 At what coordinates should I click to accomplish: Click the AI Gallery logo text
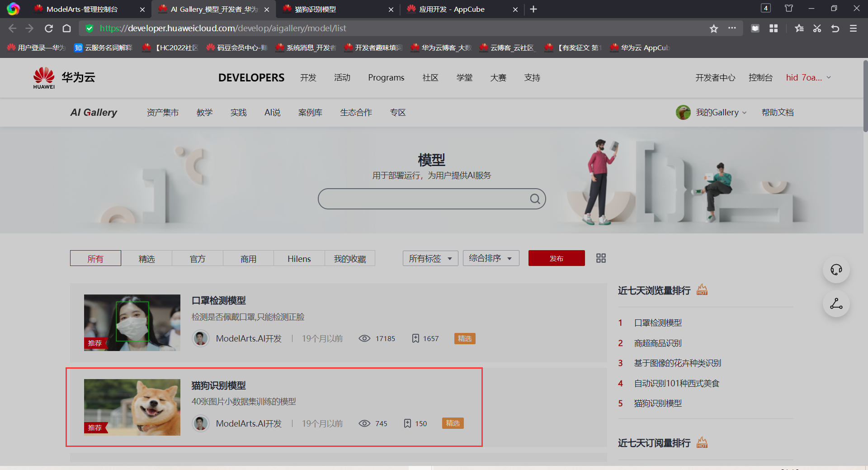pyautogui.click(x=94, y=113)
